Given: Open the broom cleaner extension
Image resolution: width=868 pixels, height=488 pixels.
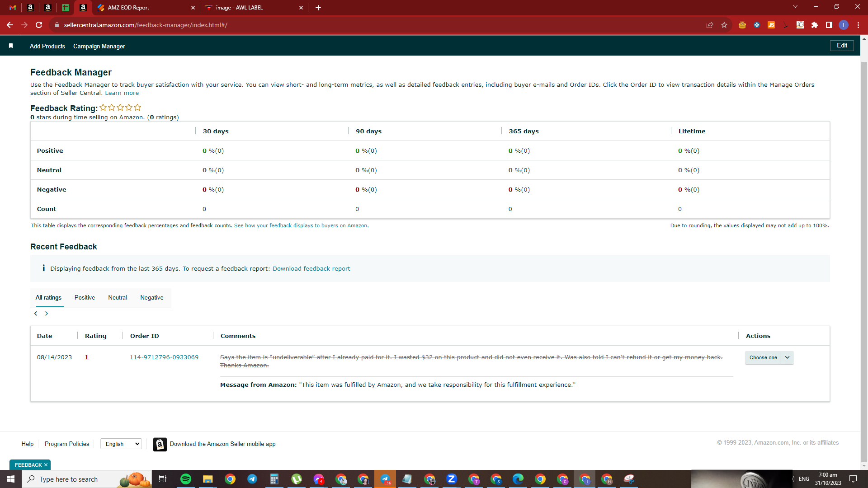Looking at the screenshot, I should tap(786, 25).
